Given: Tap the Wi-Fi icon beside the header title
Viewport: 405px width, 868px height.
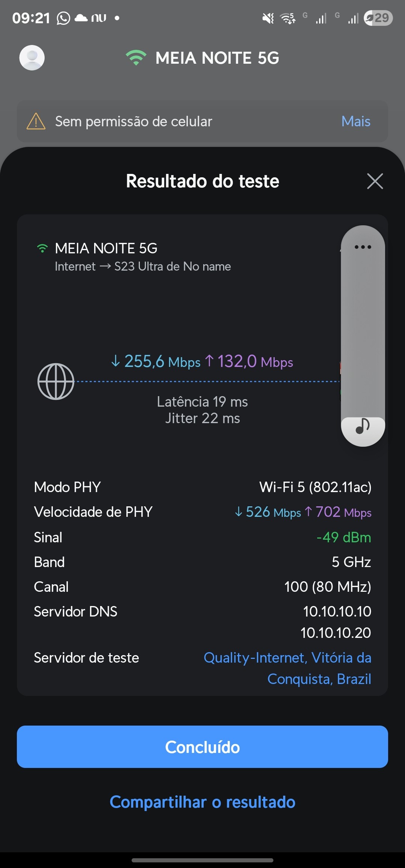Looking at the screenshot, I should pyautogui.click(x=136, y=58).
